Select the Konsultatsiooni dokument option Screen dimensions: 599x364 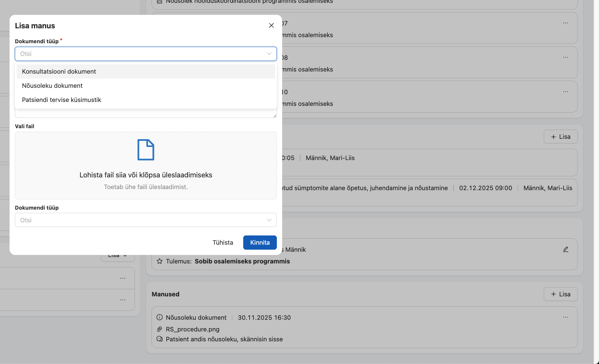coord(59,71)
